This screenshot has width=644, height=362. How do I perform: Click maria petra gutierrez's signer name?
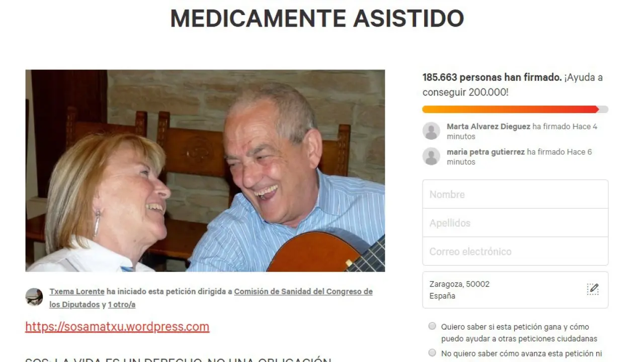click(486, 152)
